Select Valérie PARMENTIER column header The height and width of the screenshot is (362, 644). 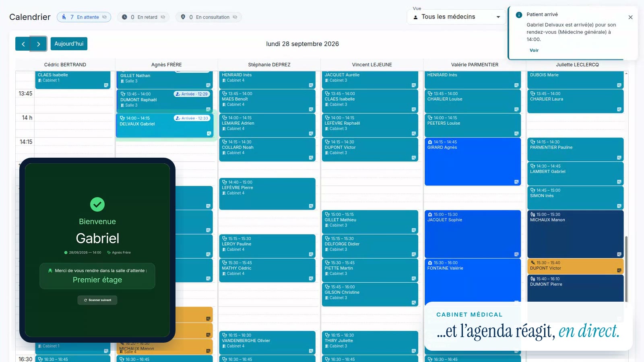pyautogui.click(x=475, y=65)
